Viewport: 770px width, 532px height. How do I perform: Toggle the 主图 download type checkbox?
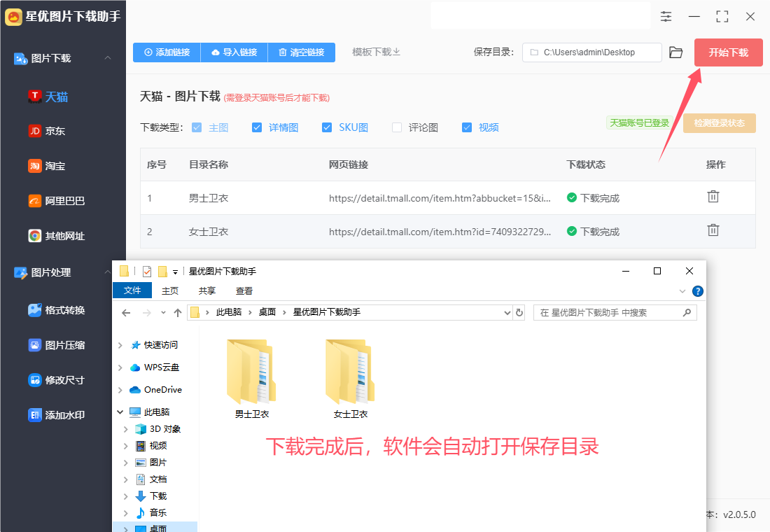(197, 127)
